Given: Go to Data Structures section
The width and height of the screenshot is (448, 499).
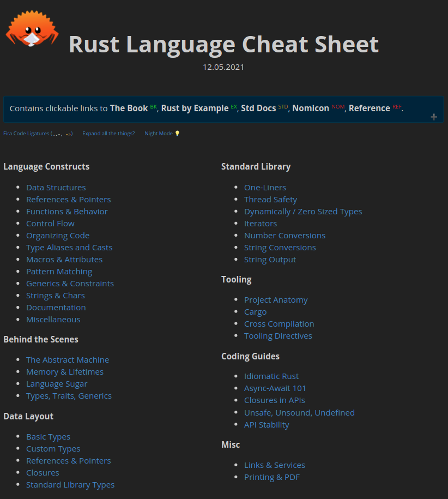Looking at the screenshot, I should [56, 188].
